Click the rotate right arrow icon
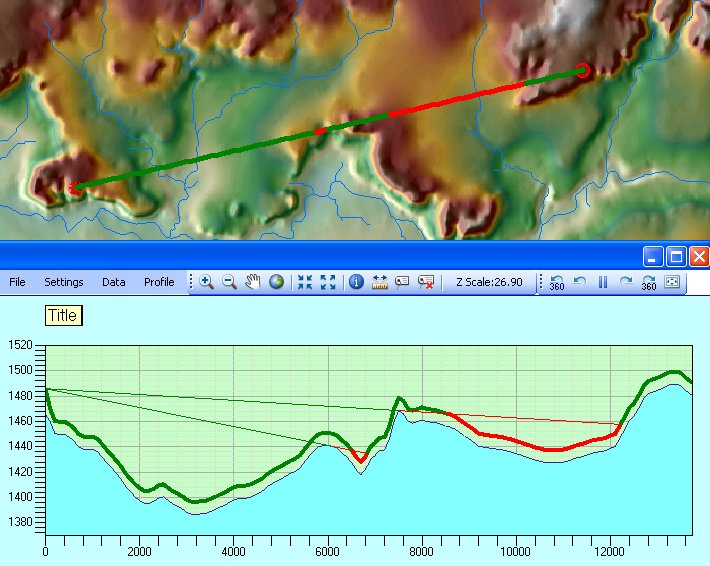 626,282
